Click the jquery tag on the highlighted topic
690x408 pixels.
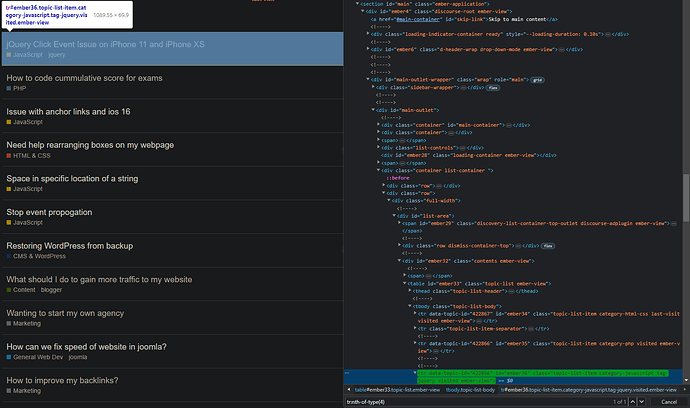57,55
